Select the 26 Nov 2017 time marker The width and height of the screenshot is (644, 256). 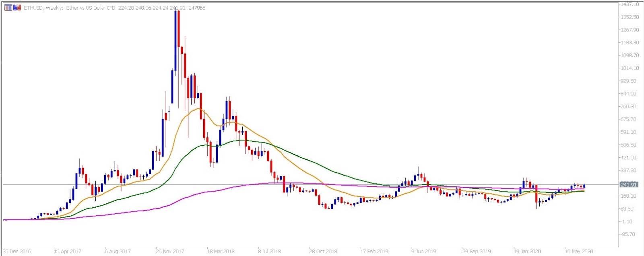click(170, 252)
